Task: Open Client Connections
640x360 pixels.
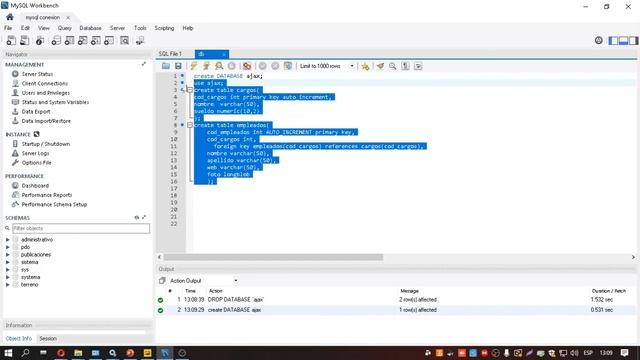Action: pos(45,83)
